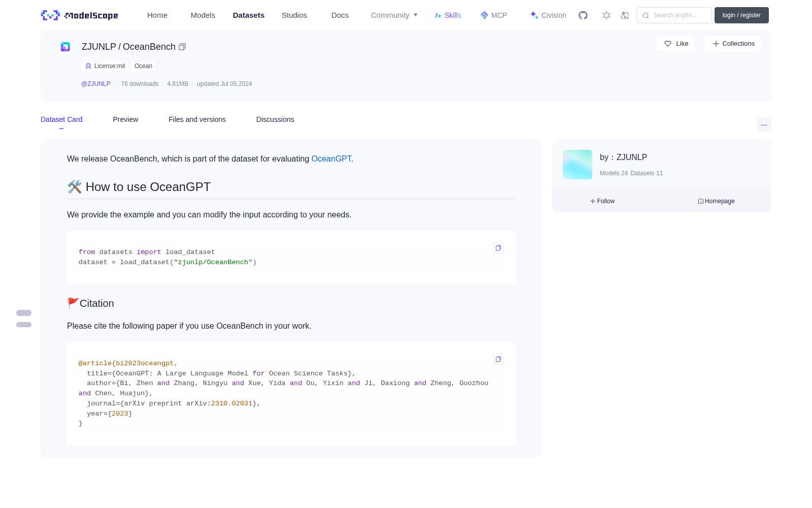Open Skills in the navigation bar
This screenshot has height=508, width=812.
(448, 15)
